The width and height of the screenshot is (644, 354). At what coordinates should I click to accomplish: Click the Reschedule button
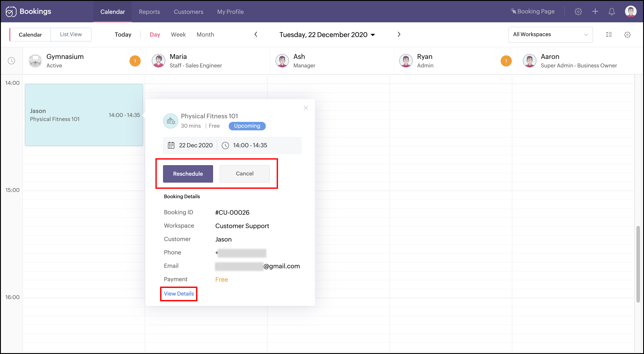point(188,174)
